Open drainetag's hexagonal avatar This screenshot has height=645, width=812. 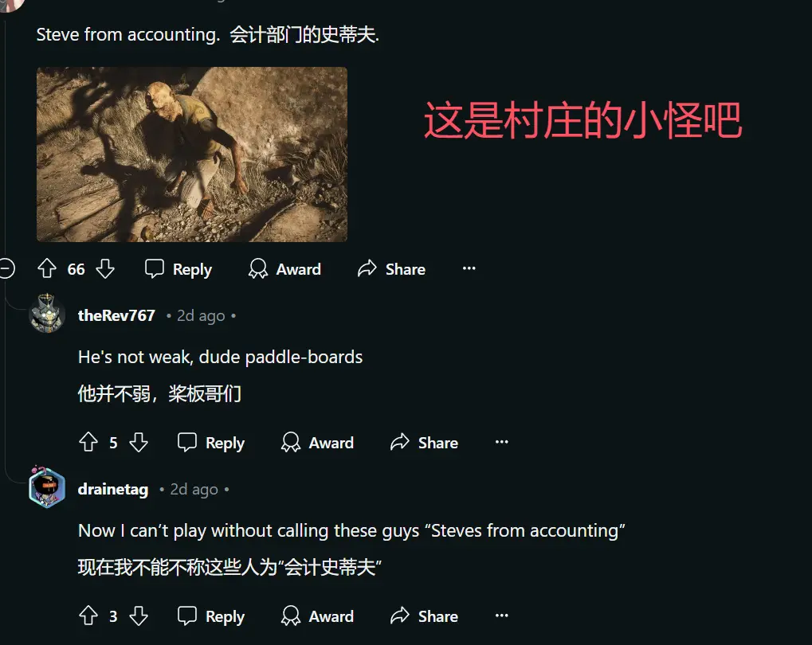point(47,487)
